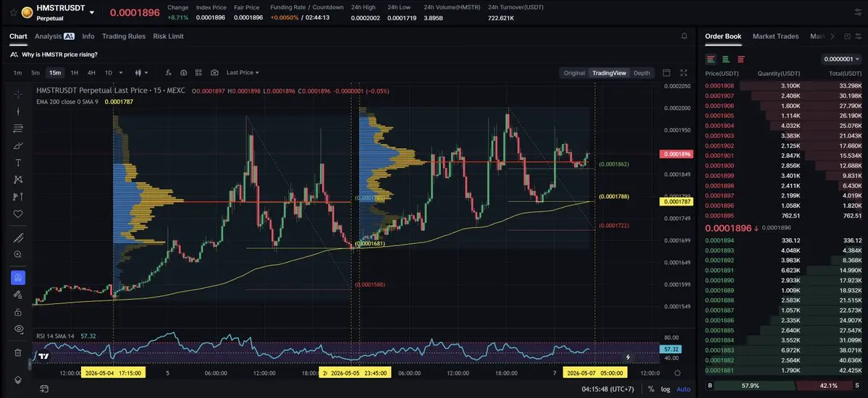The height and width of the screenshot is (398, 868).
Task: Switch to the Chart tab
Action: (x=18, y=36)
